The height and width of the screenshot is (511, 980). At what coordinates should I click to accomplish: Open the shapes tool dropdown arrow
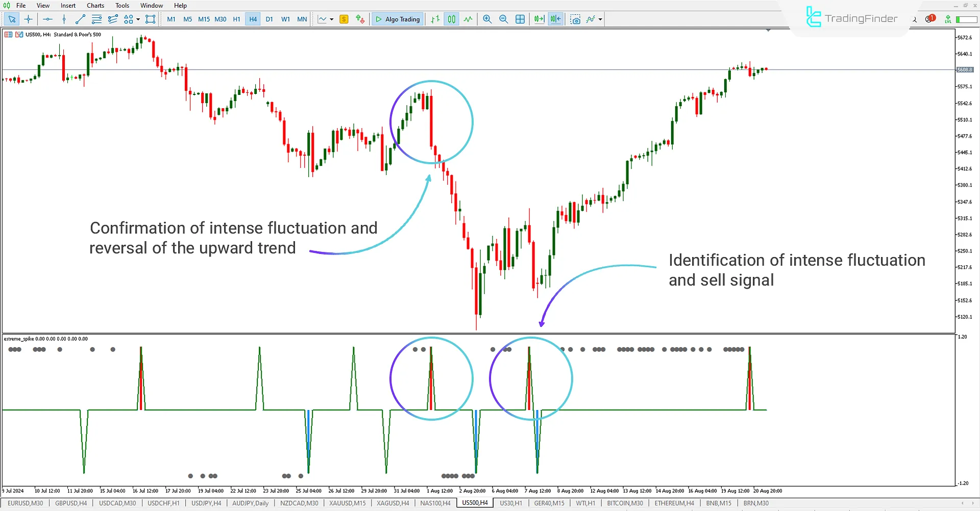[138, 19]
